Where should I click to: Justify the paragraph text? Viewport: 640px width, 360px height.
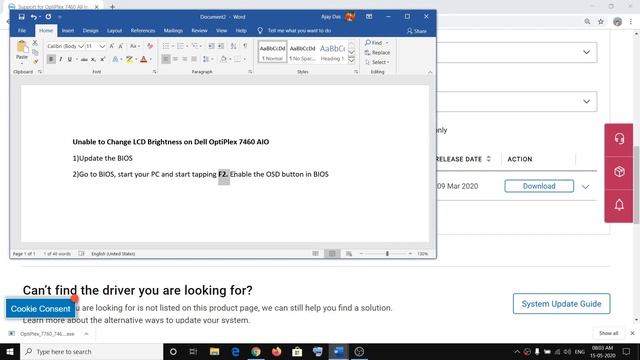click(x=194, y=60)
